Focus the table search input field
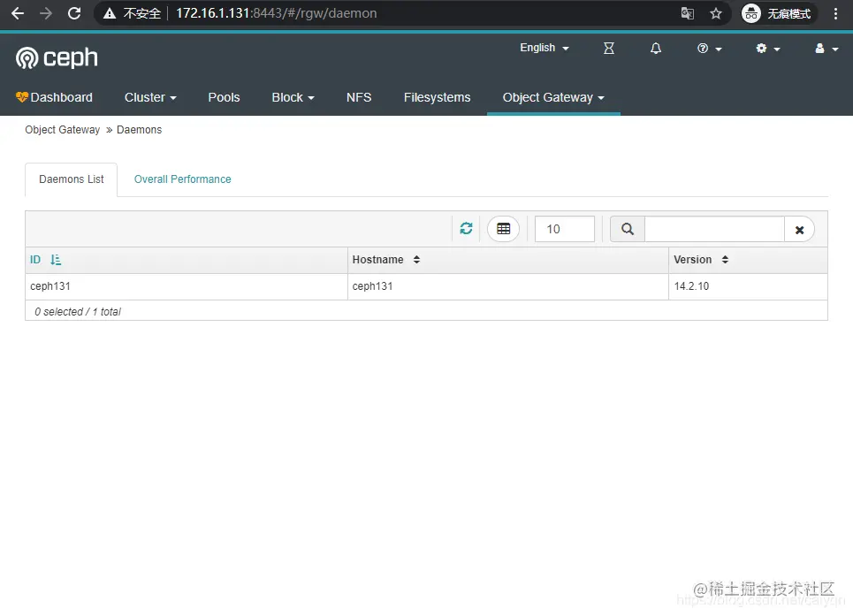 click(x=714, y=229)
